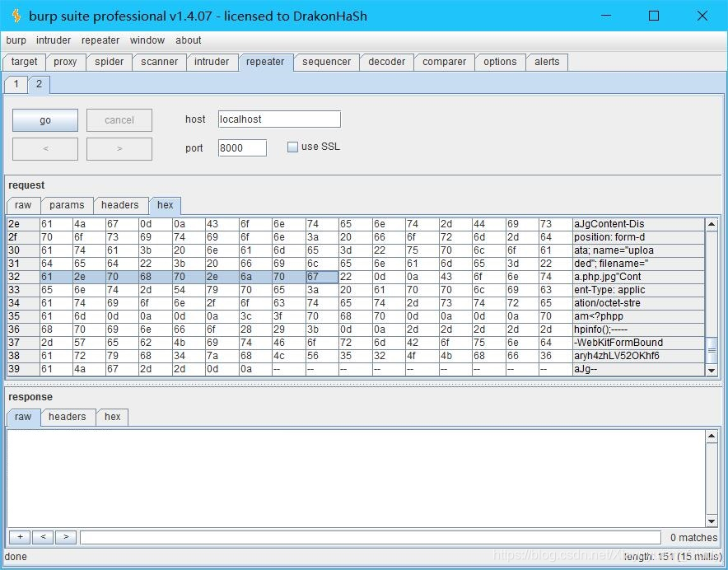Click the Burp Suite flame logo icon

[x=16, y=16]
